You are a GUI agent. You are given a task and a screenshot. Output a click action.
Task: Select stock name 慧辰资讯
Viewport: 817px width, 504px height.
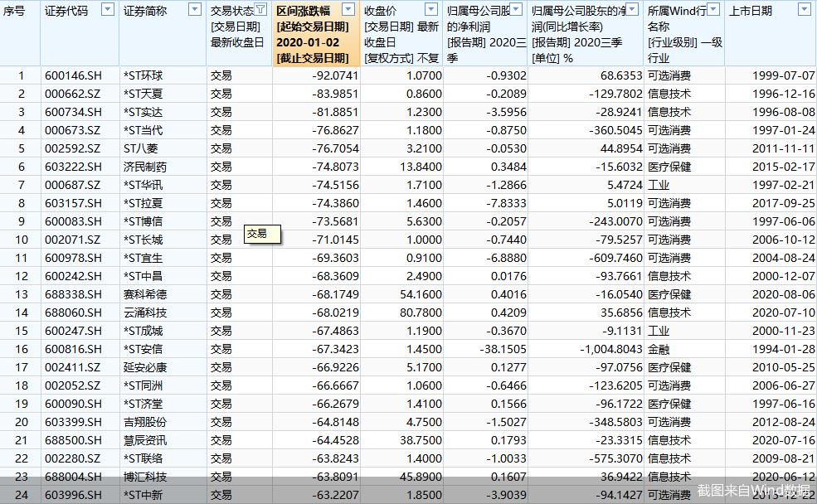tap(145, 440)
